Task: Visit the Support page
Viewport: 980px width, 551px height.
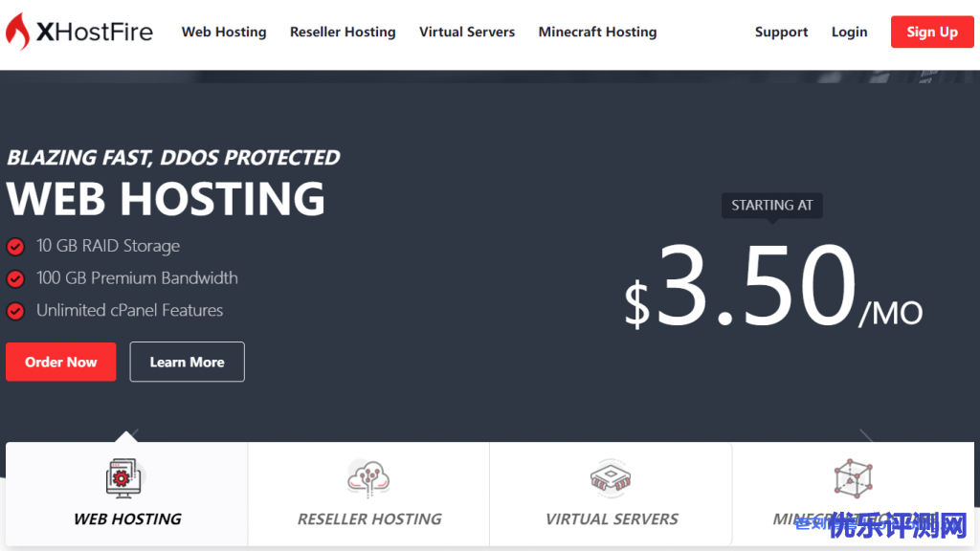Action: tap(781, 32)
